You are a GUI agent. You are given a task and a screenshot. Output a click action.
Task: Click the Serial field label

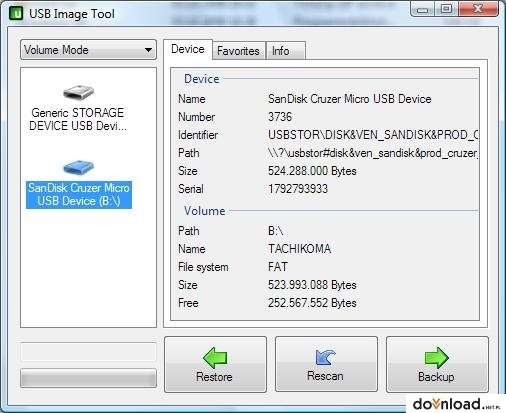click(x=191, y=189)
